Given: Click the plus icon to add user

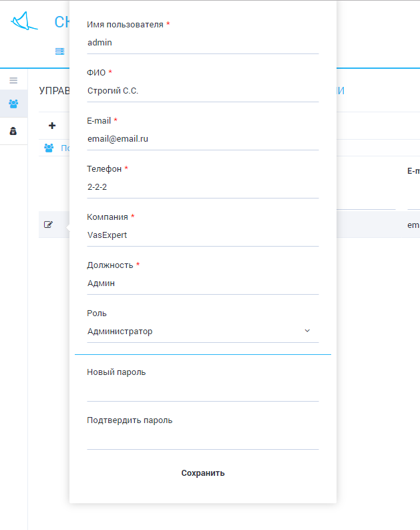Looking at the screenshot, I should coord(52,126).
